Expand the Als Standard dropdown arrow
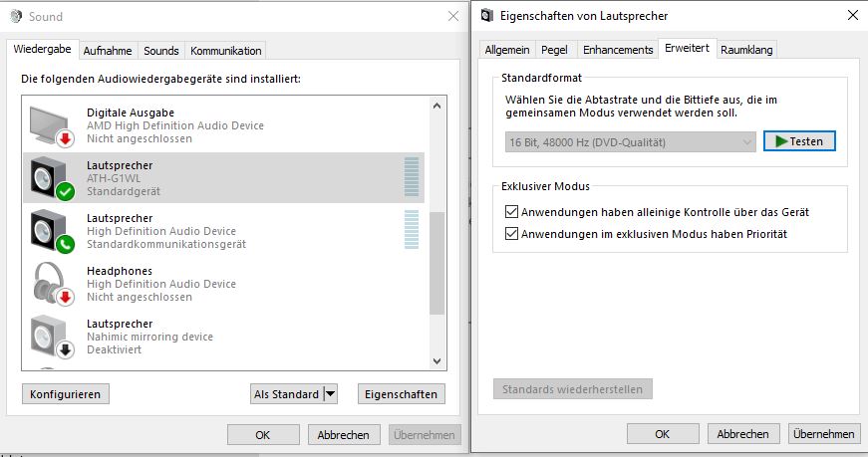The width and height of the screenshot is (868, 457). (331, 394)
